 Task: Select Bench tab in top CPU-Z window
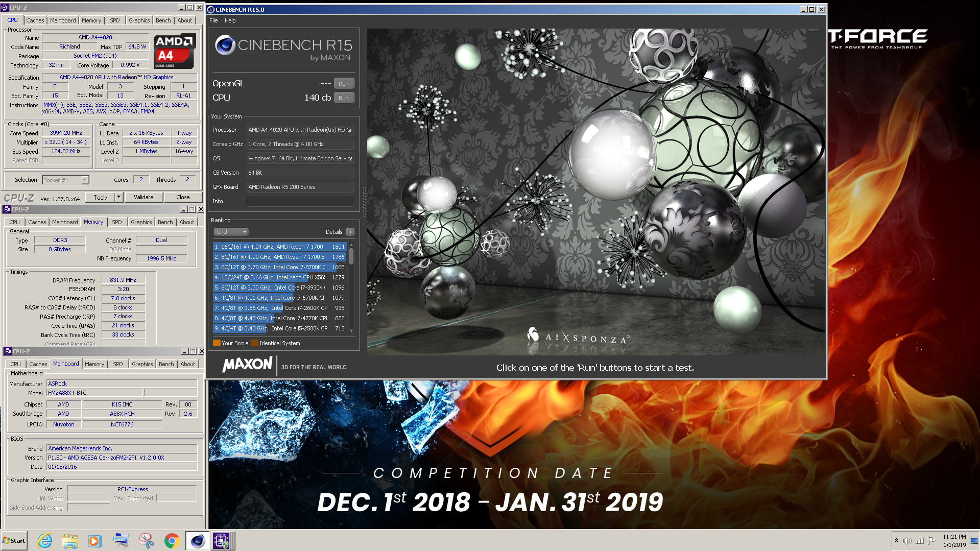(x=163, y=20)
